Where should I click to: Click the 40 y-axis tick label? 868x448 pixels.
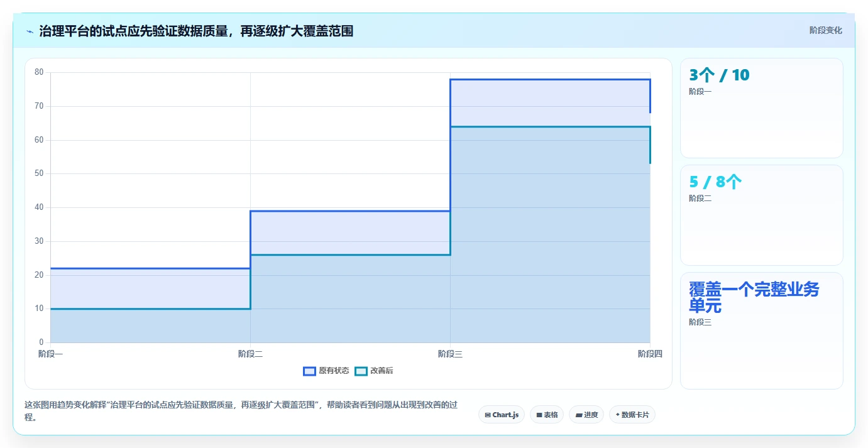point(39,207)
